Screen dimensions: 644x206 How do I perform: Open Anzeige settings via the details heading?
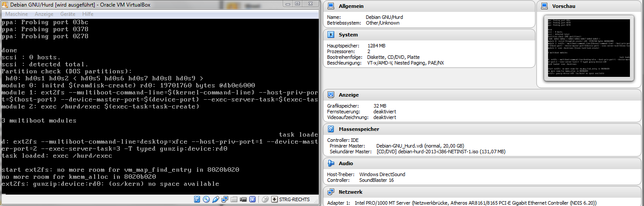tap(348, 95)
